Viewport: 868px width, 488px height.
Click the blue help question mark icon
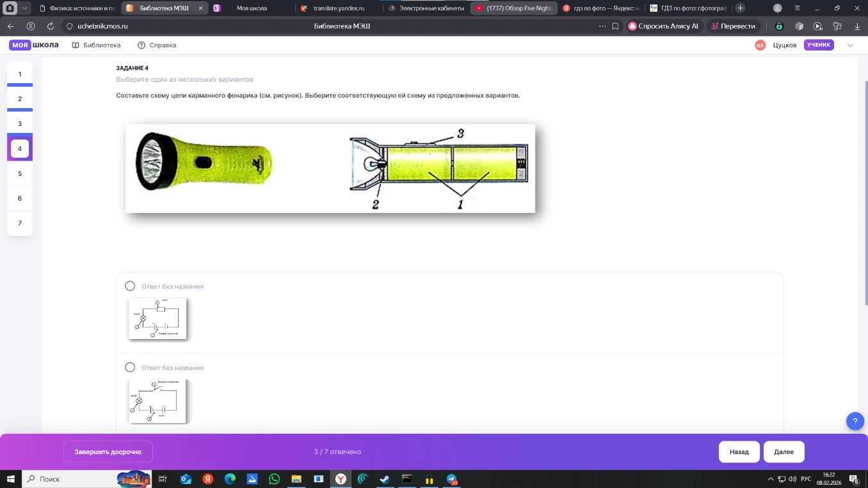[x=855, y=421]
